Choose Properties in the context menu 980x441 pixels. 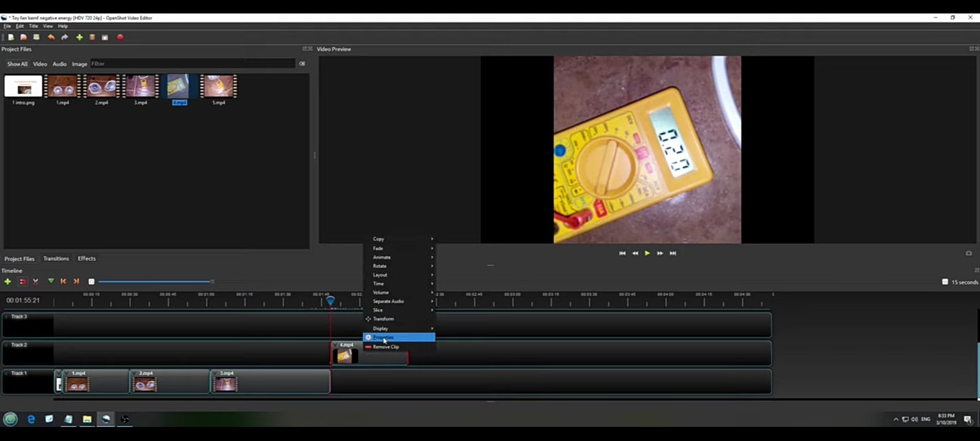pyautogui.click(x=399, y=337)
